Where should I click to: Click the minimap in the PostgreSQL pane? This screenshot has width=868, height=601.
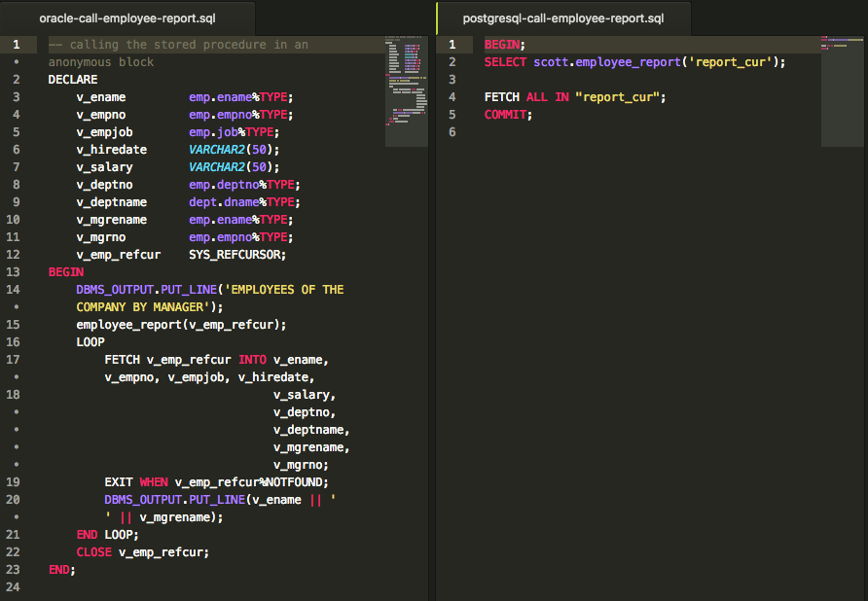(x=842, y=91)
